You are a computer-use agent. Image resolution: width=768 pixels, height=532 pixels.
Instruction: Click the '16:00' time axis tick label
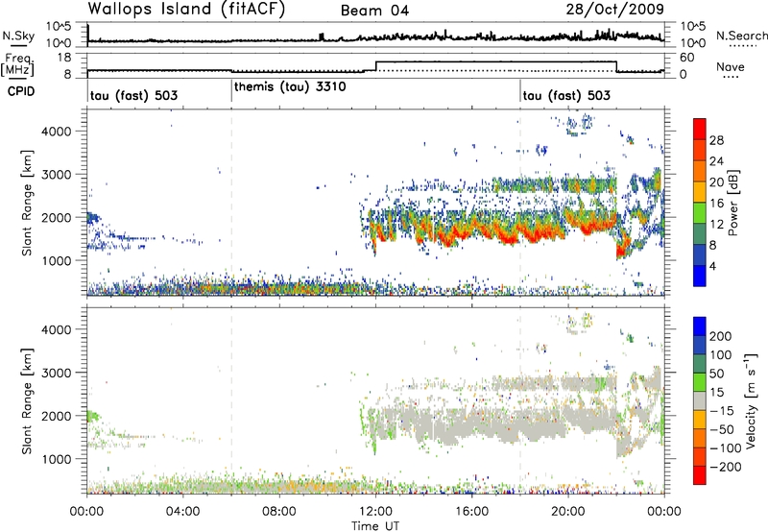(471, 512)
